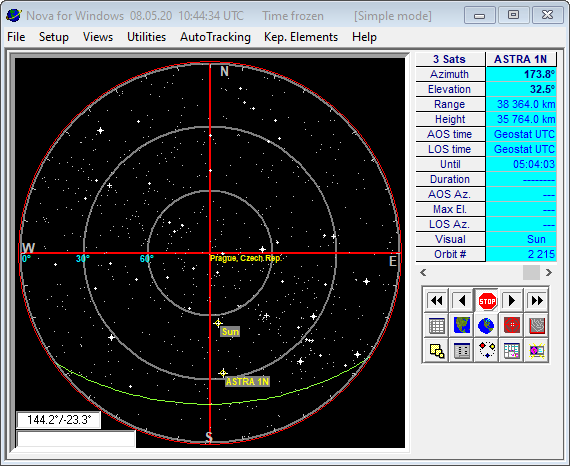Image resolution: width=570 pixels, height=466 pixels.
Task: Click right arrow of satellite scrollbar
Action: click(x=549, y=272)
